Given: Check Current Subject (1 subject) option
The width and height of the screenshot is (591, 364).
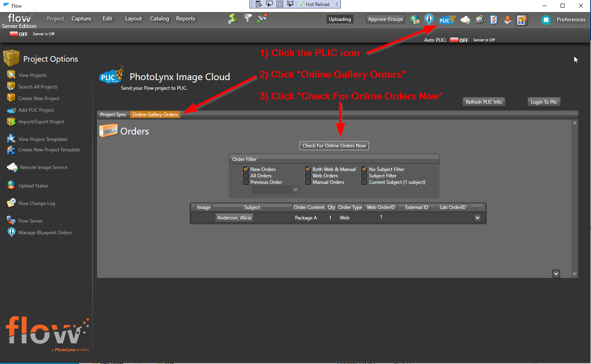Looking at the screenshot, I should [364, 182].
